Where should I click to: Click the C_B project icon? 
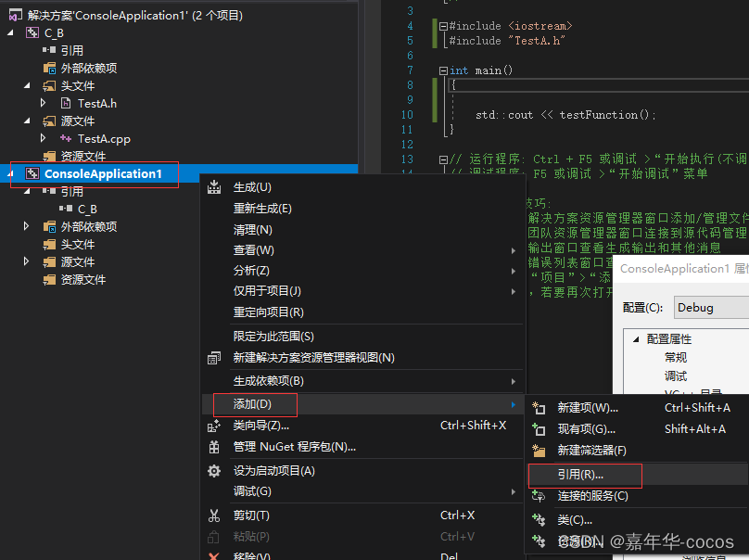coord(32,33)
